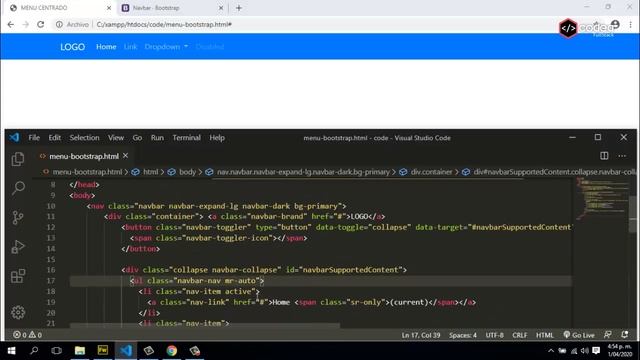Screen dimensions: 640x360
Task: Click the LOGO brand link
Action: (73, 47)
